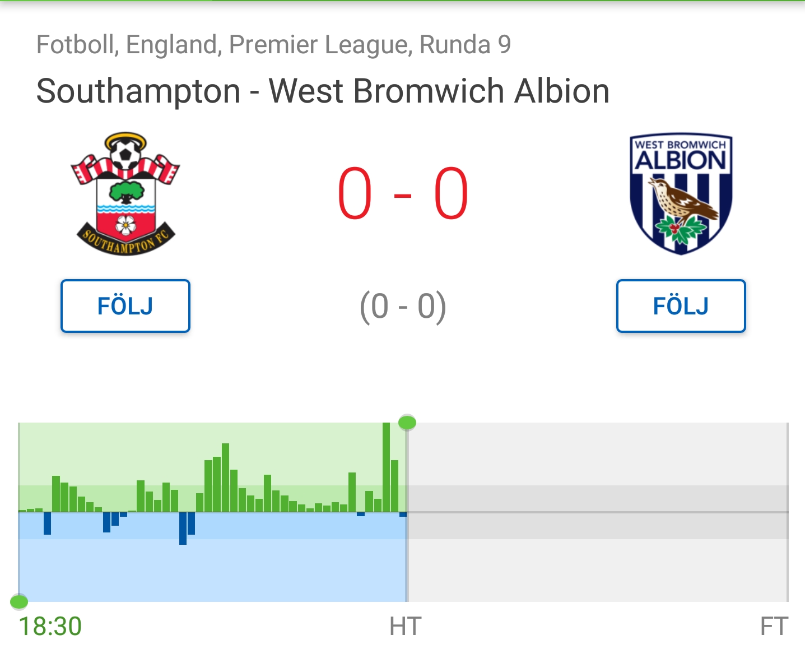This screenshot has height=672, width=805.
Task: Select the home team's red score digit
Action: click(x=355, y=194)
